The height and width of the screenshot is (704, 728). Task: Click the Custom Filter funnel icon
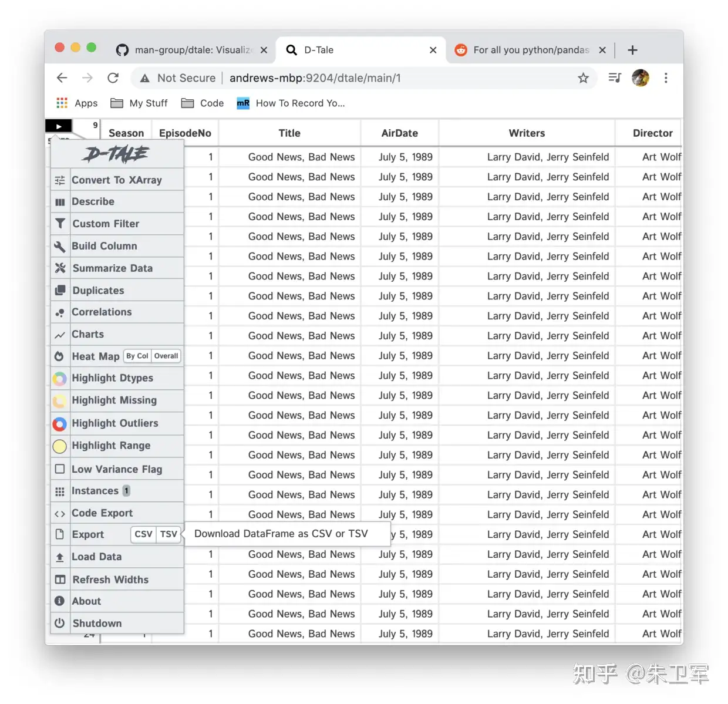coord(60,224)
